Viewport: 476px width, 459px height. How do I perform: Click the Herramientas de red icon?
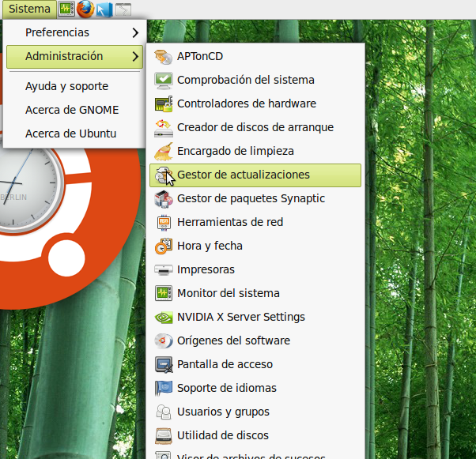[164, 222]
